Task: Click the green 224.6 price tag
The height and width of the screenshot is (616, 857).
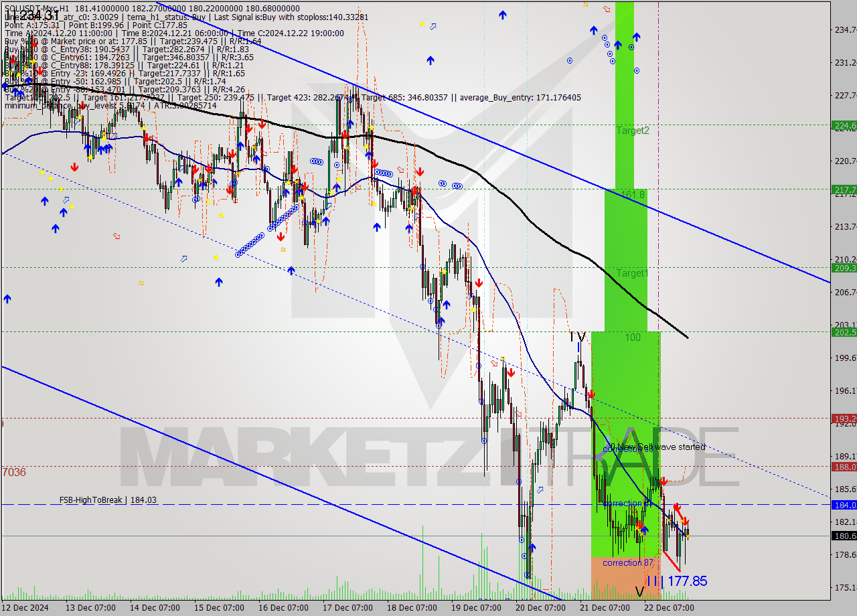Action: click(x=844, y=125)
